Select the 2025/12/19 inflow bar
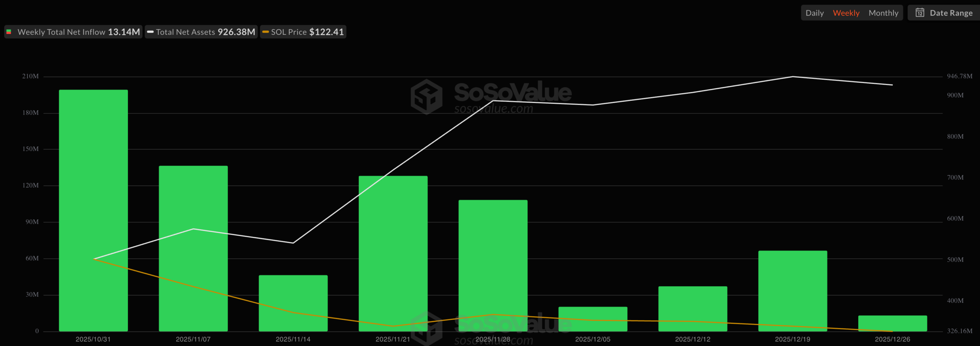Image resolution: width=980 pixels, height=346 pixels. [x=793, y=291]
